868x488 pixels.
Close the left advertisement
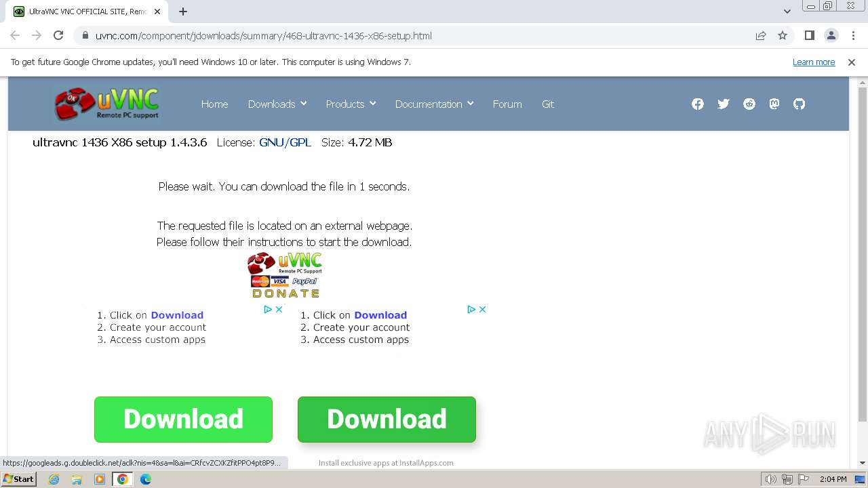click(x=279, y=309)
